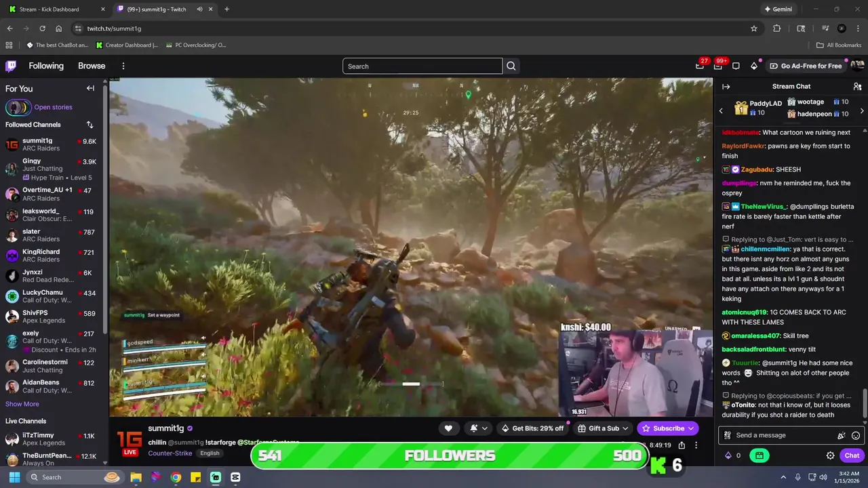This screenshot has width=868, height=488.
Task: Open Chrome from the taskbar
Action: coord(176,477)
